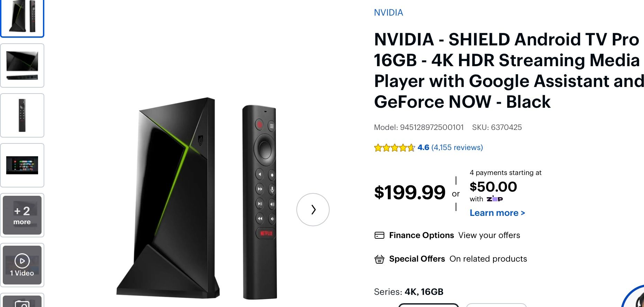Click the Finance Options card icon
This screenshot has height=307, width=644.
point(379,236)
